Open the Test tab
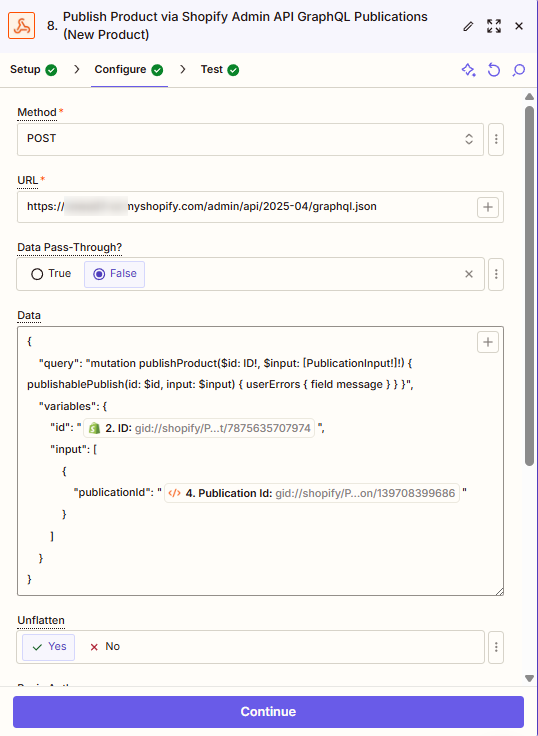538x736 pixels. click(220, 69)
